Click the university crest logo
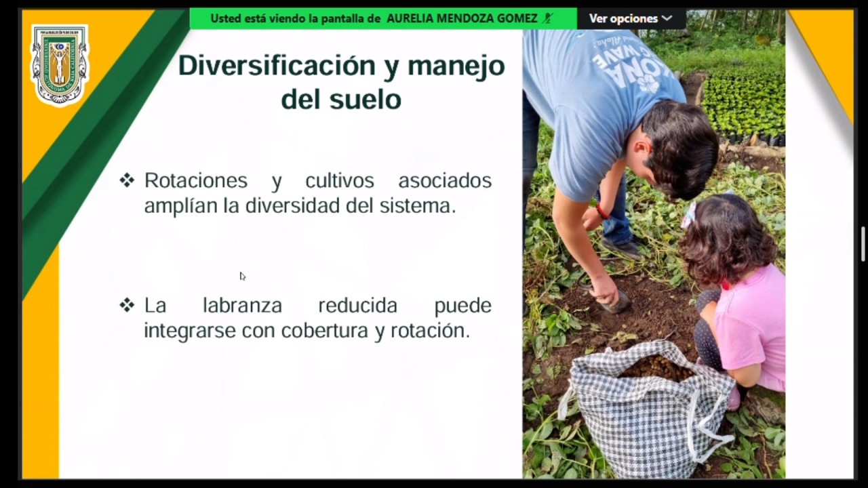 [x=60, y=64]
